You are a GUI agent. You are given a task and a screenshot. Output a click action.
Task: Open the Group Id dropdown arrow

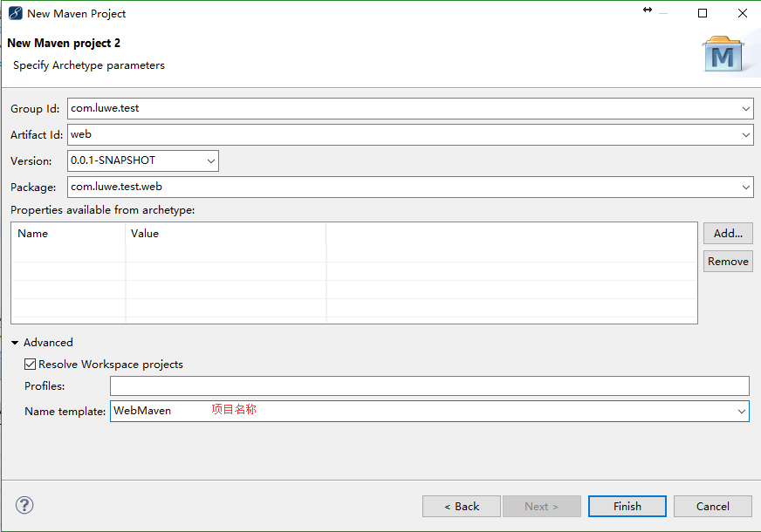tap(746, 109)
